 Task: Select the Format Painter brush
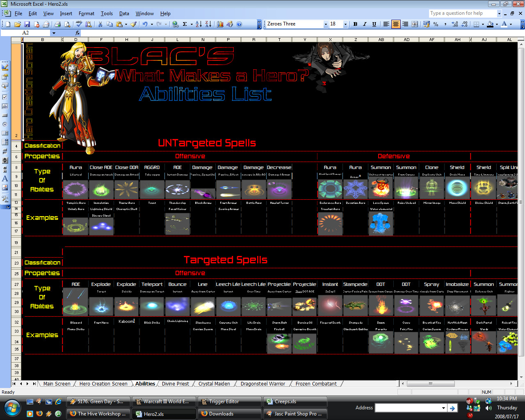134,24
